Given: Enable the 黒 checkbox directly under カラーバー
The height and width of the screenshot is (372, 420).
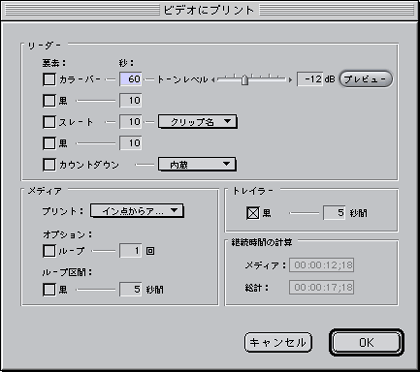Looking at the screenshot, I should [x=49, y=101].
